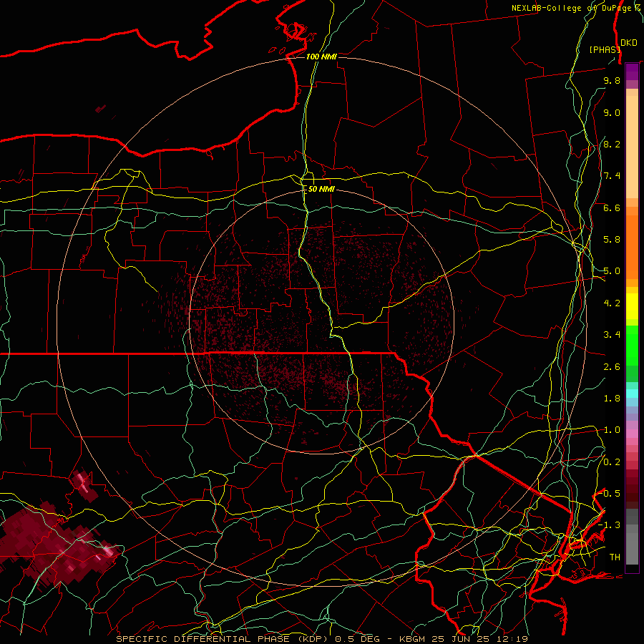Select the 5.0 scale value
Viewport: 644px width, 644px height.
[x=612, y=271]
